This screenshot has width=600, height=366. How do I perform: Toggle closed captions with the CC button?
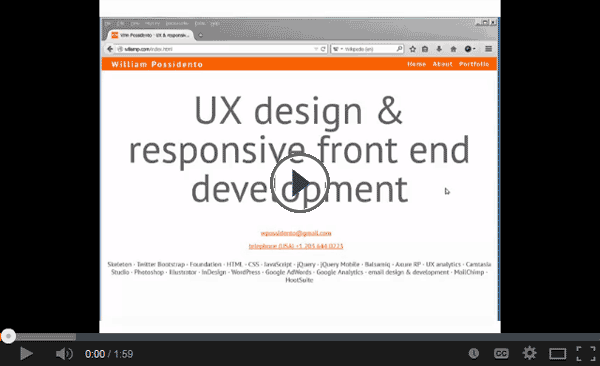[x=501, y=353]
